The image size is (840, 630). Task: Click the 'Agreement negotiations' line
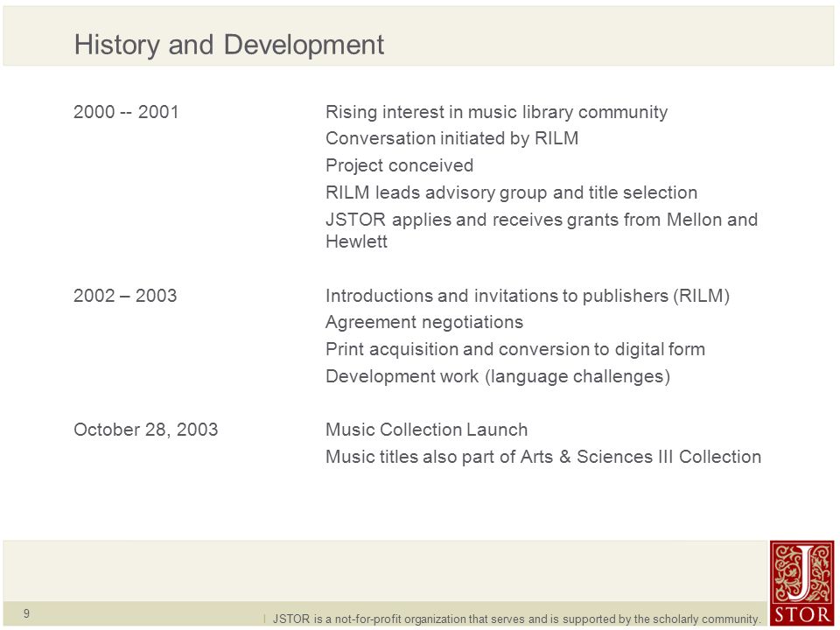pos(424,323)
